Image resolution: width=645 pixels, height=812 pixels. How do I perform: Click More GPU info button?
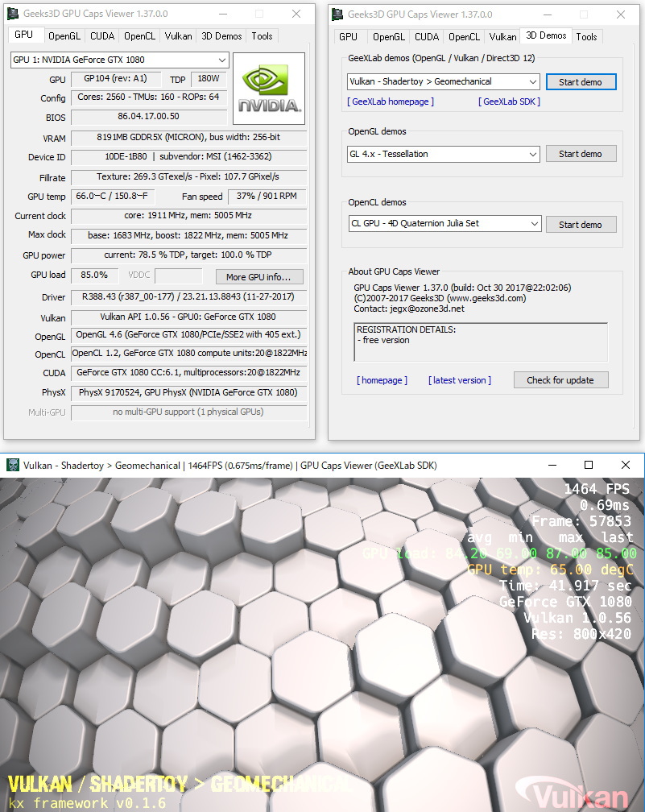[258, 277]
